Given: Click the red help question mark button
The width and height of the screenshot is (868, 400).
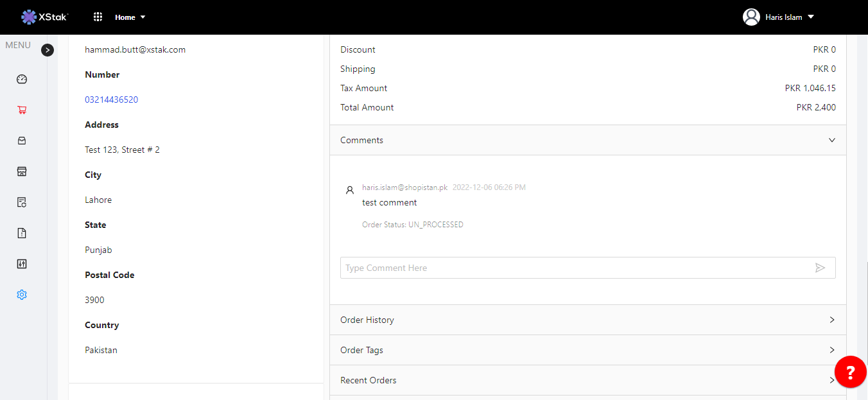Looking at the screenshot, I should (850, 372).
